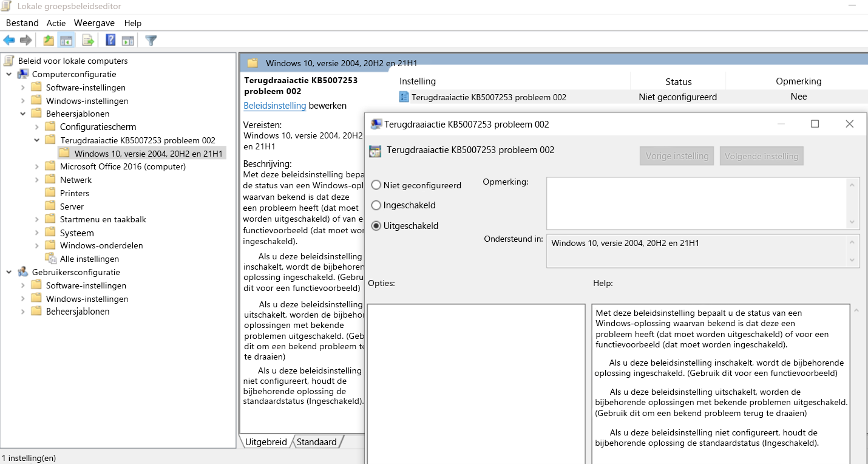Click the Export list toolbar icon

pyautogui.click(x=88, y=41)
